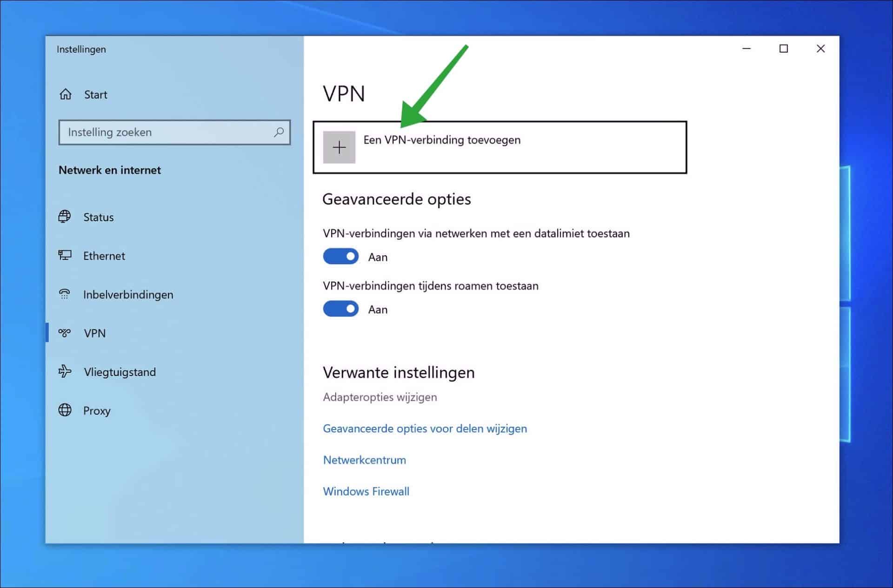Click the Proxy globe icon
This screenshot has width=893, height=588.
pyautogui.click(x=66, y=410)
